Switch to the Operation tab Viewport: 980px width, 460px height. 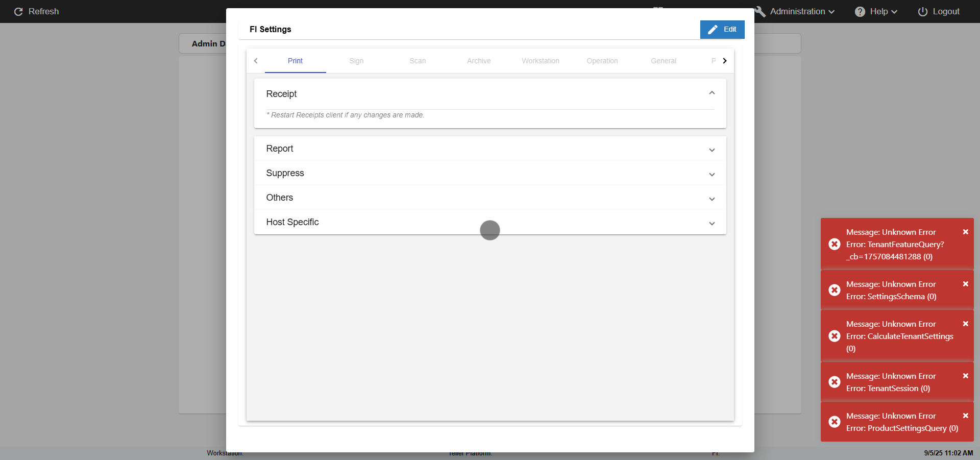[602, 61]
